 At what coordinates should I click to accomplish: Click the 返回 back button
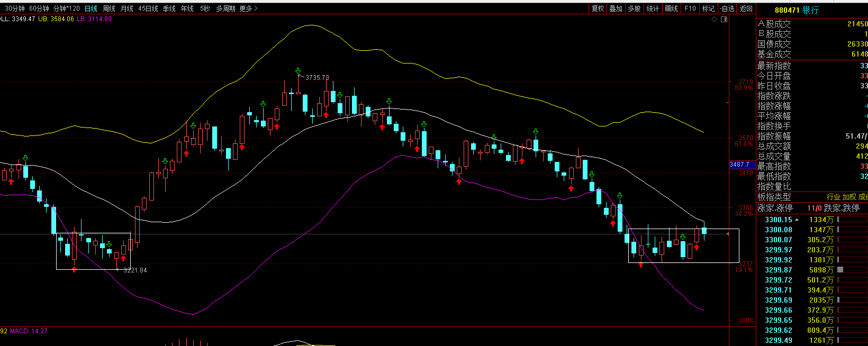click(746, 8)
